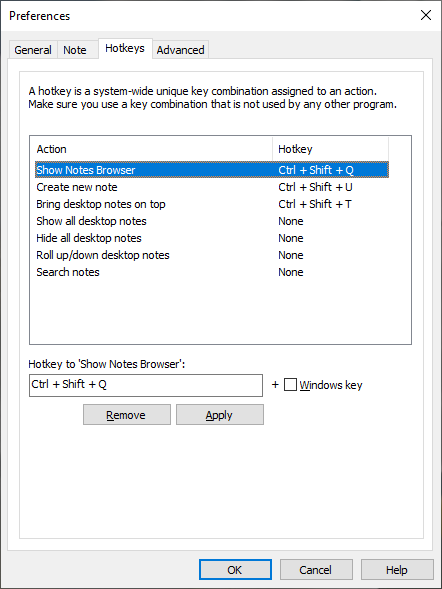Select Bring desktop notes on top row
This screenshot has width=442, height=589.
click(212, 204)
